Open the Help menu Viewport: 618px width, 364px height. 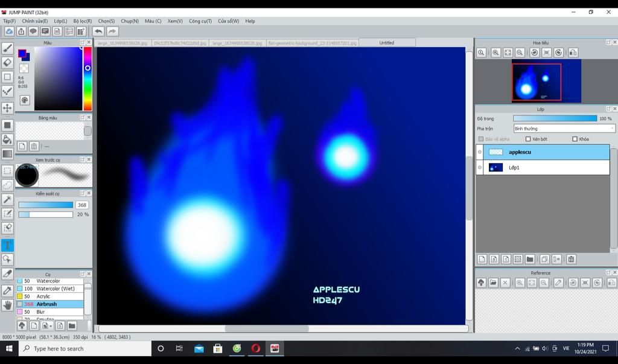pyautogui.click(x=250, y=21)
